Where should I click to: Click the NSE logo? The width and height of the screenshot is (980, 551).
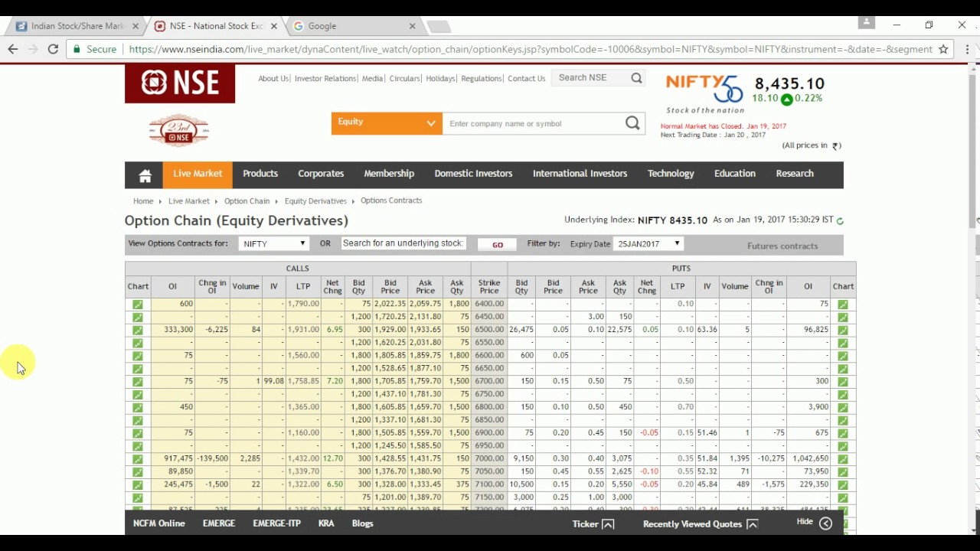point(180,83)
